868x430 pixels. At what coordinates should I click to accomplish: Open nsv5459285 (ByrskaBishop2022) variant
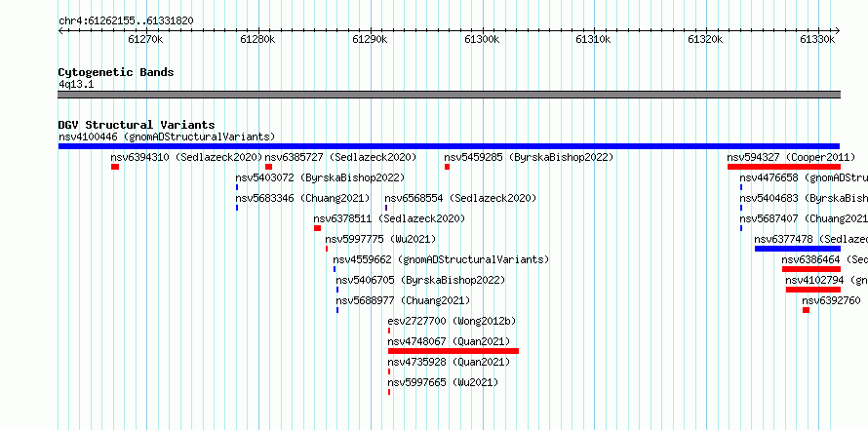click(x=529, y=157)
